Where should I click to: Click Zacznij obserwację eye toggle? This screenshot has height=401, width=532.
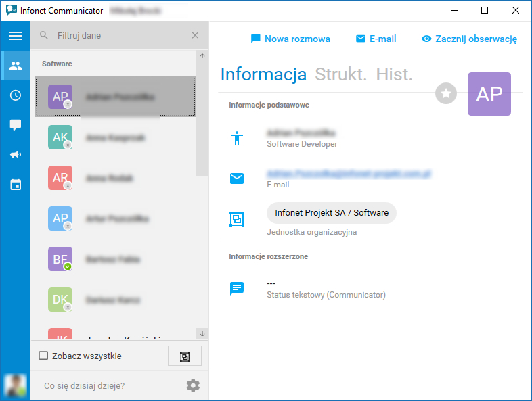pyautogui.click(x=469, y=39)
